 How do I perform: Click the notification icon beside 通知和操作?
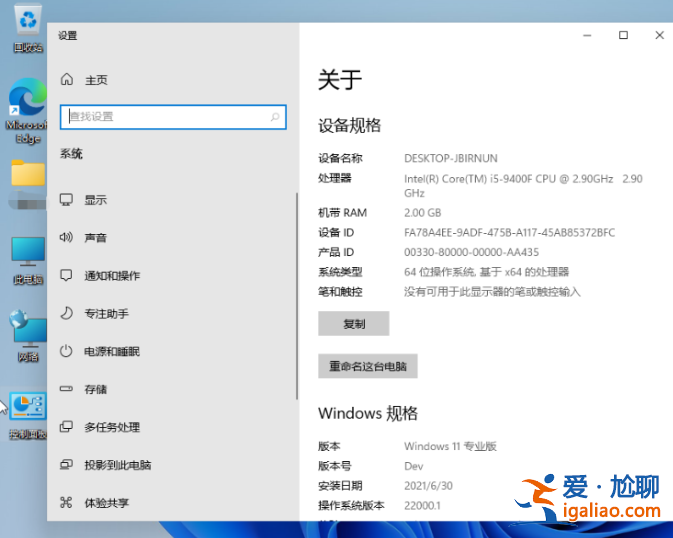(66, 275)
